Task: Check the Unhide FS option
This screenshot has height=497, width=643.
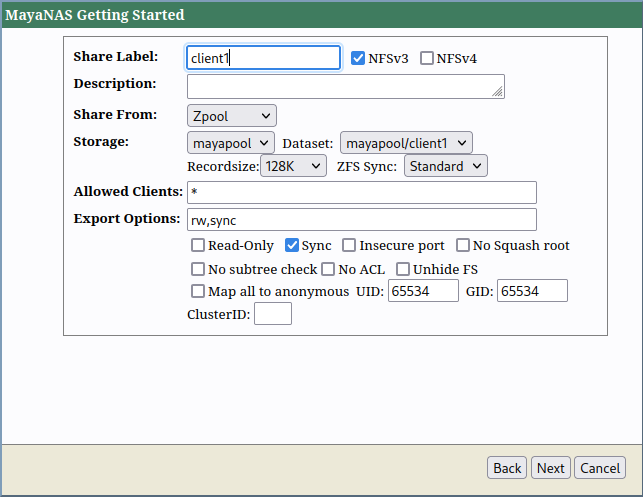Action: pos(403,269)
